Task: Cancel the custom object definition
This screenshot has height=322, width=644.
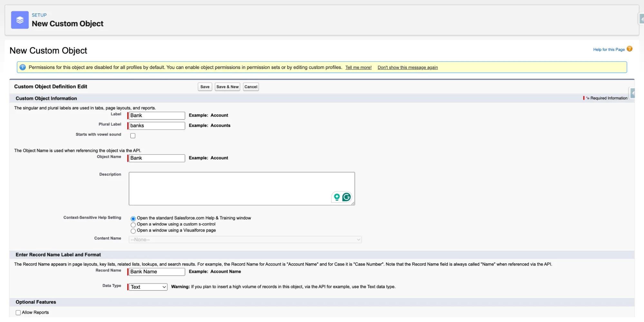Action: pos(251,87)
